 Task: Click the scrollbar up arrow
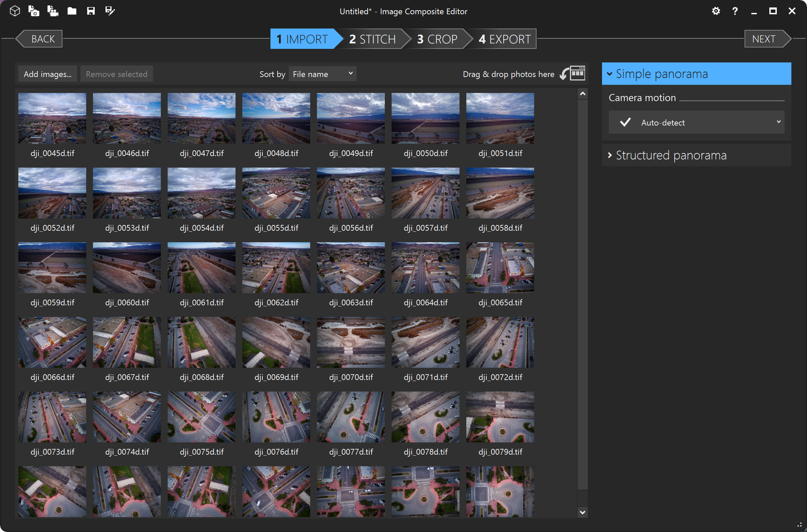coord(582,94)
